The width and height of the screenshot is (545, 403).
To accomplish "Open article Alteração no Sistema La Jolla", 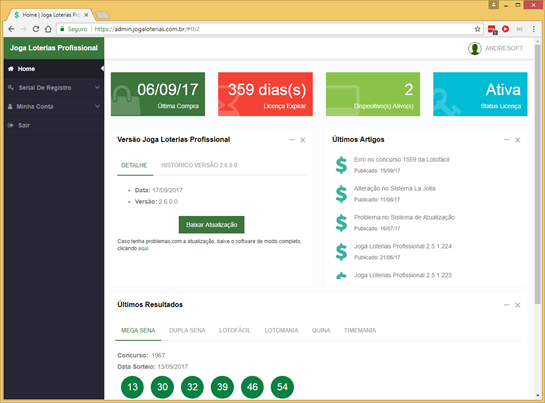I will click(x=394, y=188).
